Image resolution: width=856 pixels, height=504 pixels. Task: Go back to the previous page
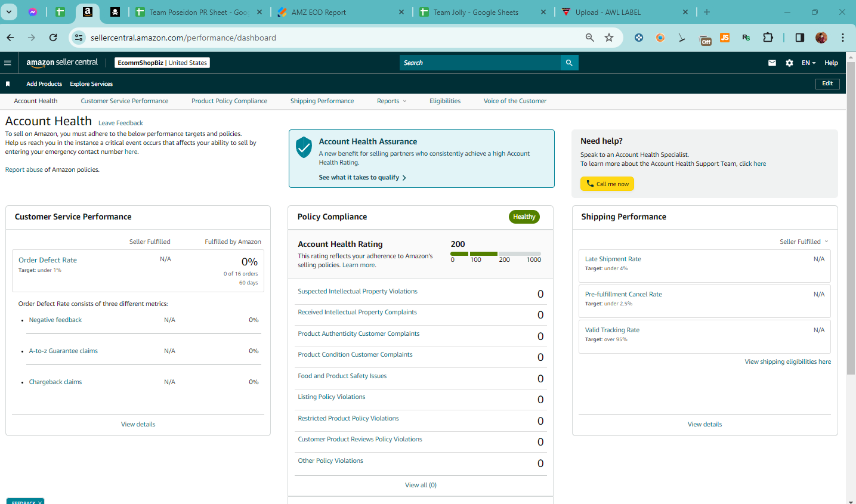[x=10, y=38]
